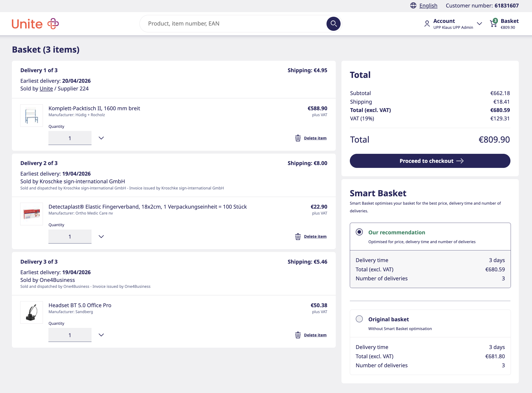Click the account person icon
The width and height of the screenshot is (532, 393).
pyautogui.click(x=427, y=24)
